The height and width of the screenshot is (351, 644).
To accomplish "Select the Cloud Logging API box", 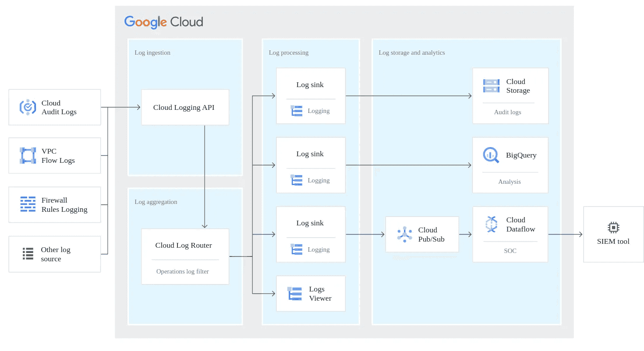I will click(185, 107).
